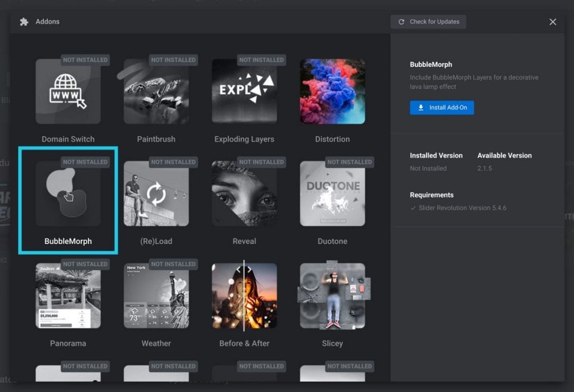Viewport: 574px width, 392px height.
Task: Click the NOT INSTALLED badge on Paintbrush
Action: point(174,60)
